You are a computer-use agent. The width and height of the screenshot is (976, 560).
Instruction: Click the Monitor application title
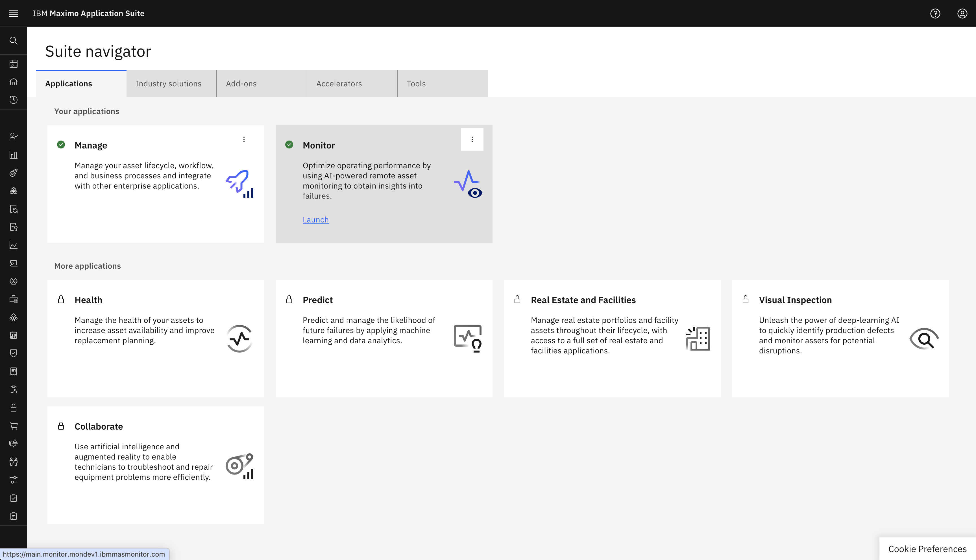coord(319,145)
